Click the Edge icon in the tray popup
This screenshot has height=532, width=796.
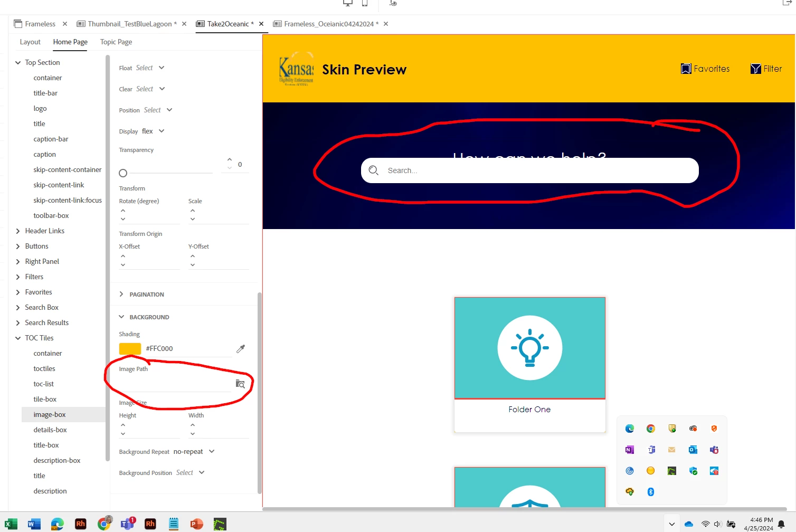coord(630,429)
